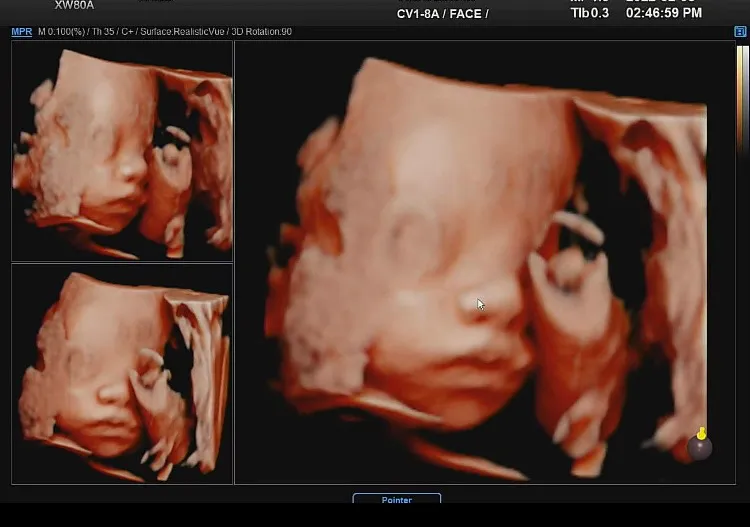This screenshot has height=527, width=750.
Task: Select the top-left 3D face thumbnail view
Action: (122, 151)
